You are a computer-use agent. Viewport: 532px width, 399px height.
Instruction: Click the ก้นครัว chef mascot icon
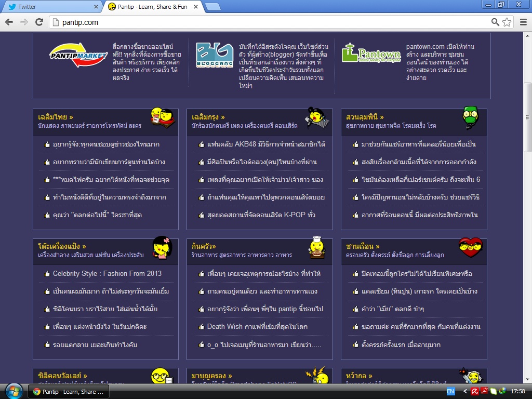(x=316, y=248)
